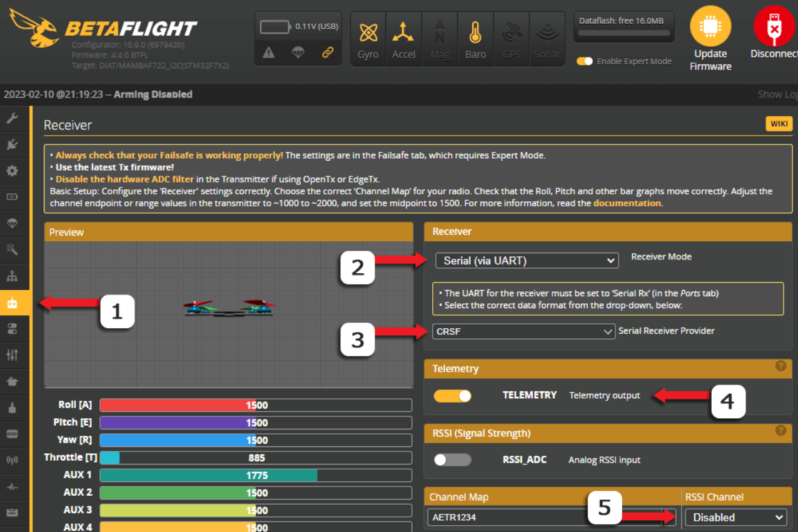Screen dimensions: 798x532
Task: Open Telemetry section help question mark
Action: point(780,366)
